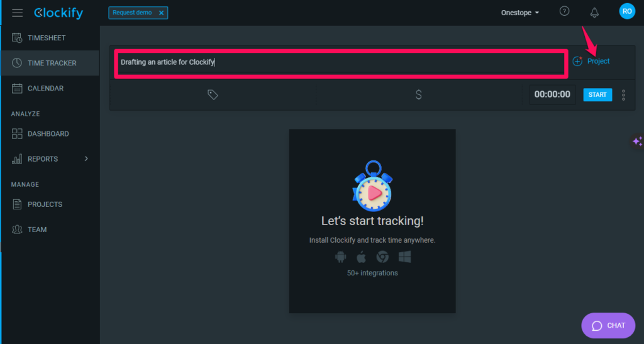
Task: Click the add Project plus icon
Action: pyautogui.click(x=577, y=61)
